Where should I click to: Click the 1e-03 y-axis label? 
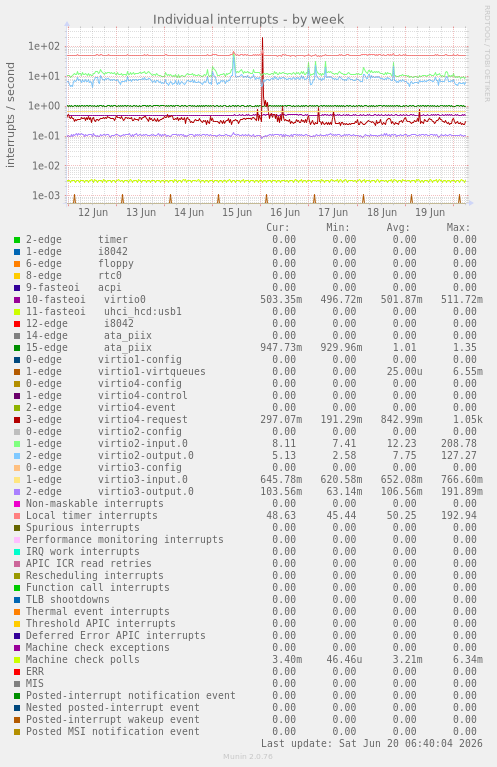point(44,196)
